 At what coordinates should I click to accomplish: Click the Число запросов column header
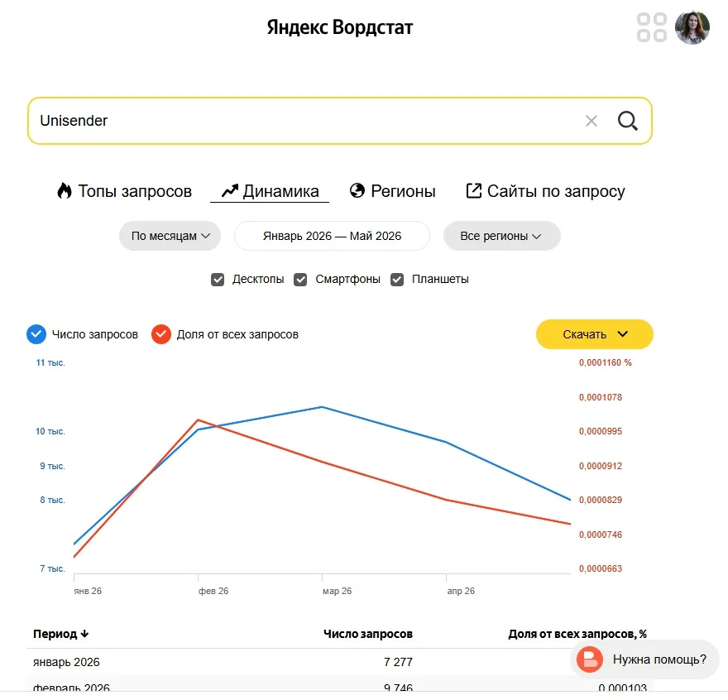[x=367, y=634]
